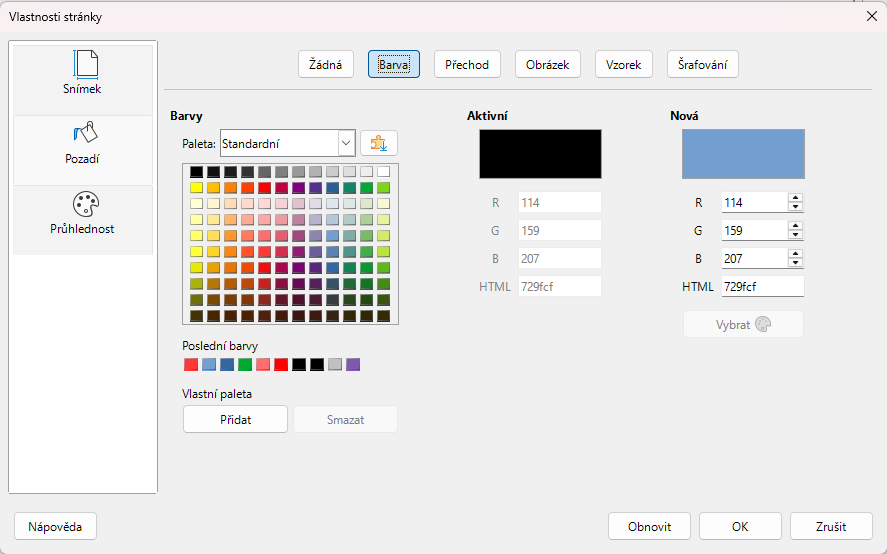The image size is (887, 554).
Task: Close the Vlastnosti stránky dialog
Action: pyautogui.click(x=872, y=16)
